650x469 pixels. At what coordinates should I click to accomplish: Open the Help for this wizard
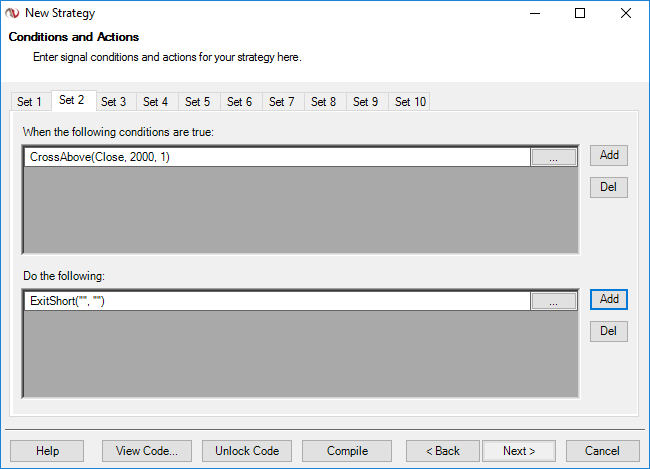(47, 451)
